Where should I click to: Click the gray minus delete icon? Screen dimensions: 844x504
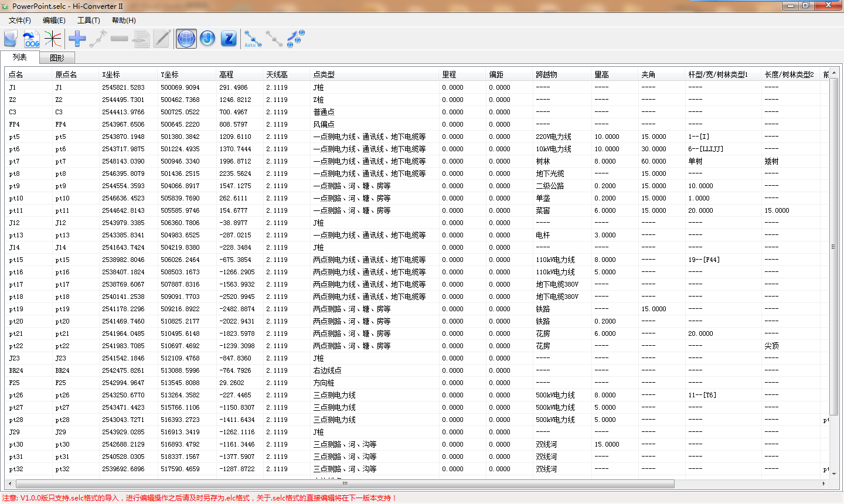coord(119,39)
